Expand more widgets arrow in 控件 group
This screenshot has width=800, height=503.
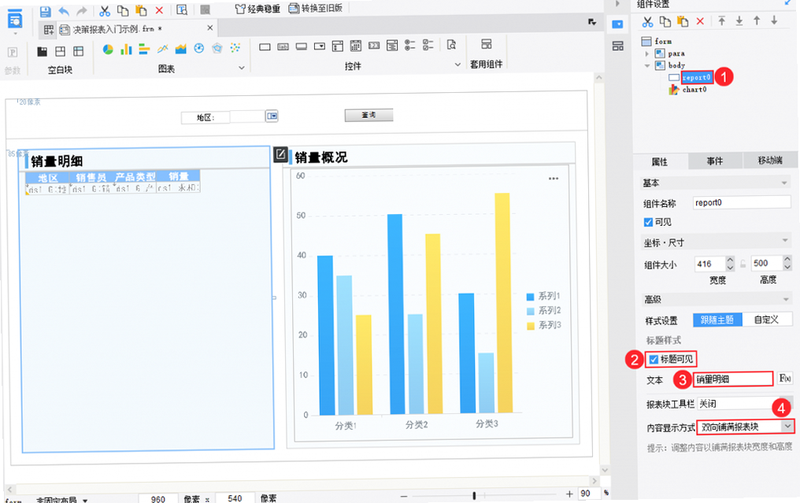pyautogui.click(x=458, y=65)
